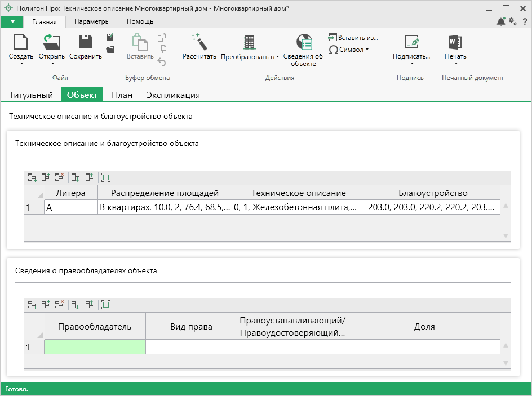532x396 pixels.
Task: Click the Рассчитать magic wand icon
Action: 200,43
